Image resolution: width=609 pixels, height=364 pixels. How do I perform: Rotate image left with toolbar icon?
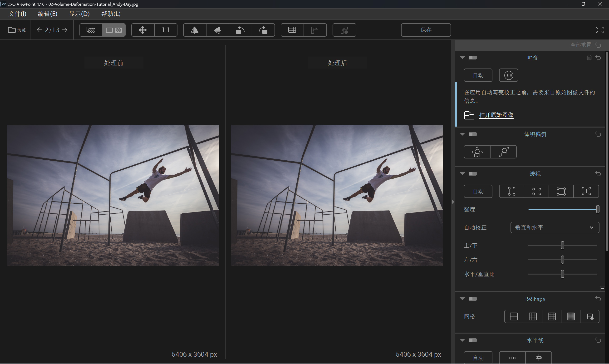pyautogui.click(x=240, y=30)
